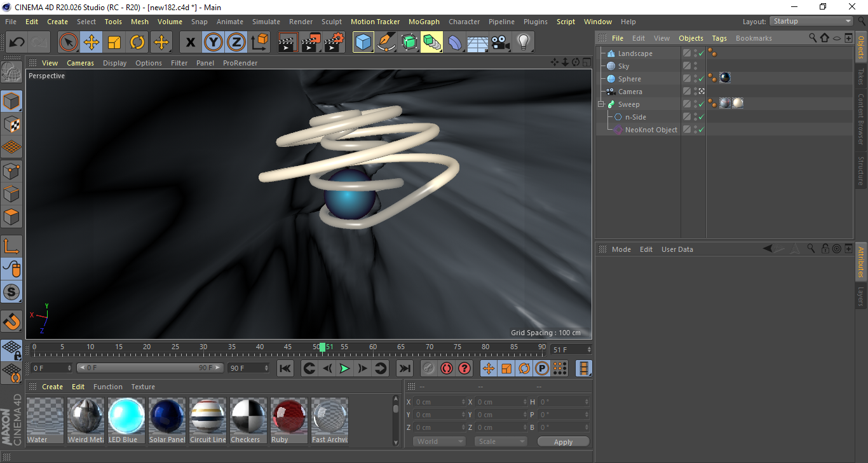Click the Record Active Objects button
868x463 pixels.
tap(429, 368)
